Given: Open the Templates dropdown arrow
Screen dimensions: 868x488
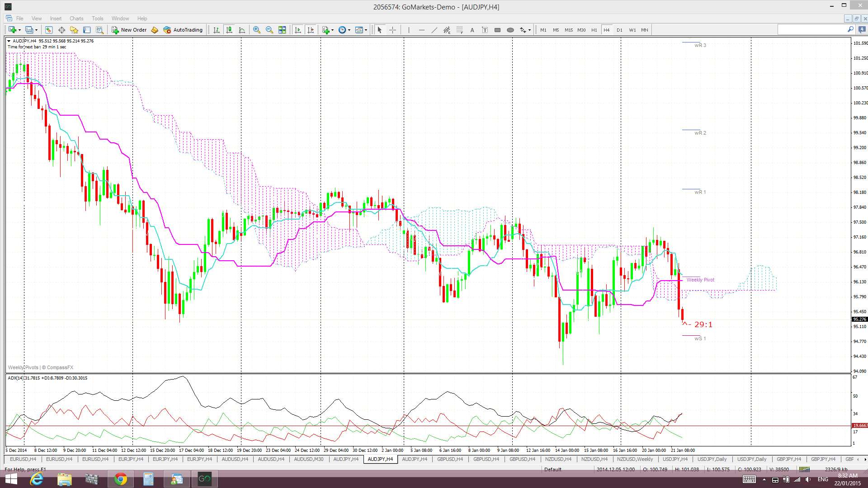Looking at the screenshot, I should point(366,30).
